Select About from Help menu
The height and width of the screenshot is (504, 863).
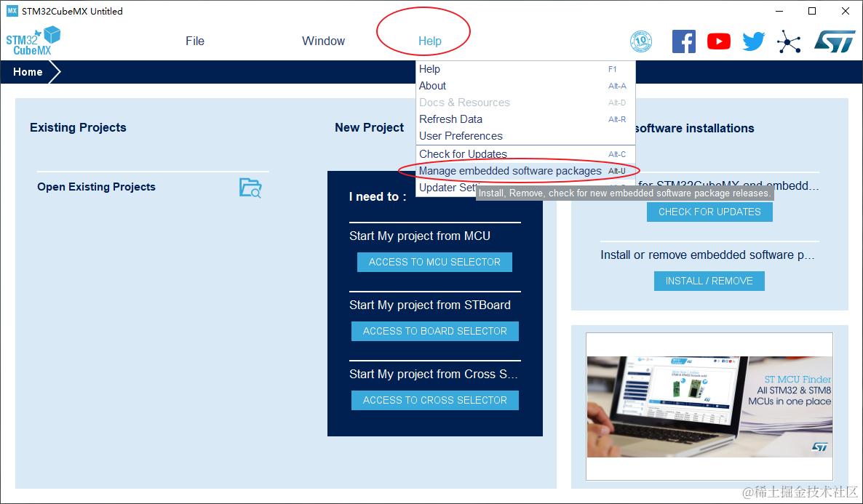(x=525, y=86)
